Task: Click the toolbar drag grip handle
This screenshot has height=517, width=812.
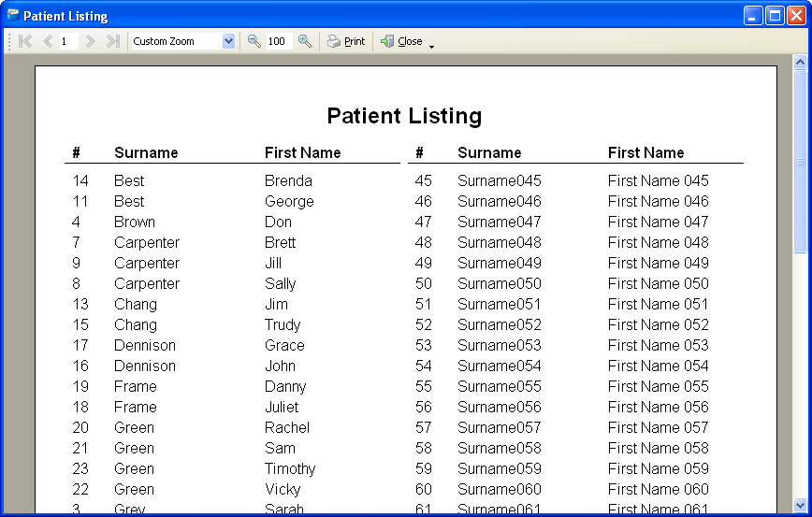Action: click(9, 41)
